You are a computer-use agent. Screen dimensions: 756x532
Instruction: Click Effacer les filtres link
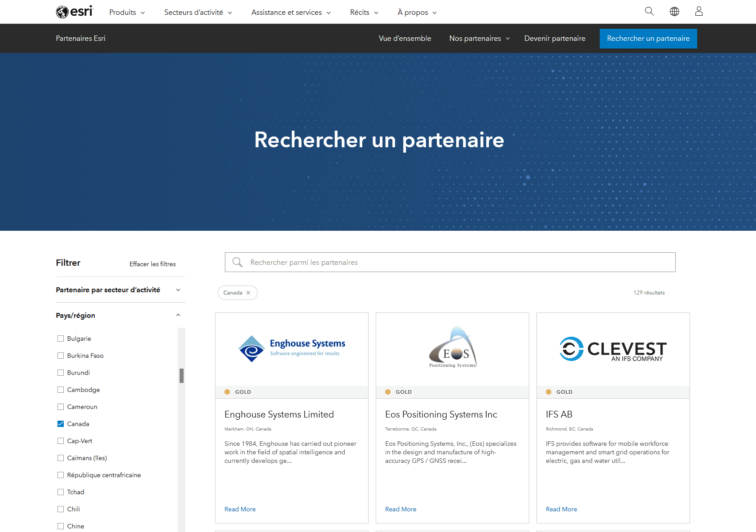[153, 264]
